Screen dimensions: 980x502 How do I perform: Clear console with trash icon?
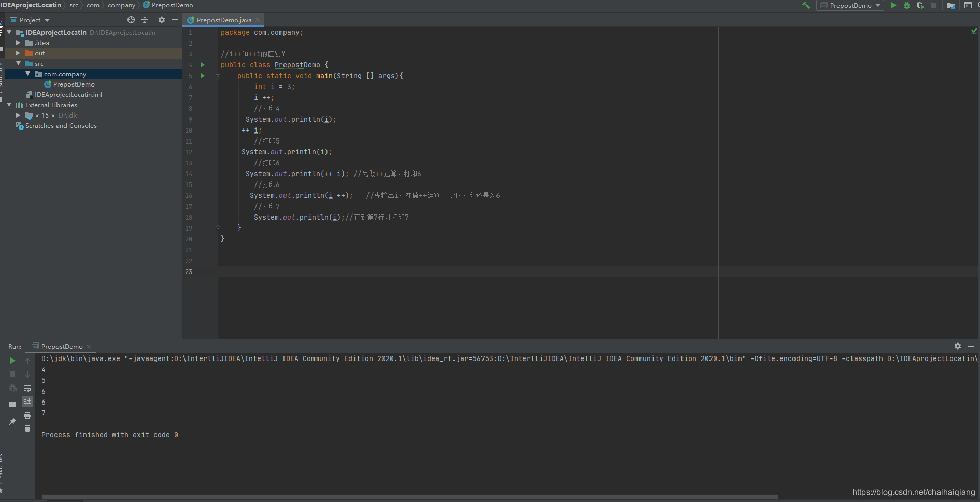[x=27, y=428]
